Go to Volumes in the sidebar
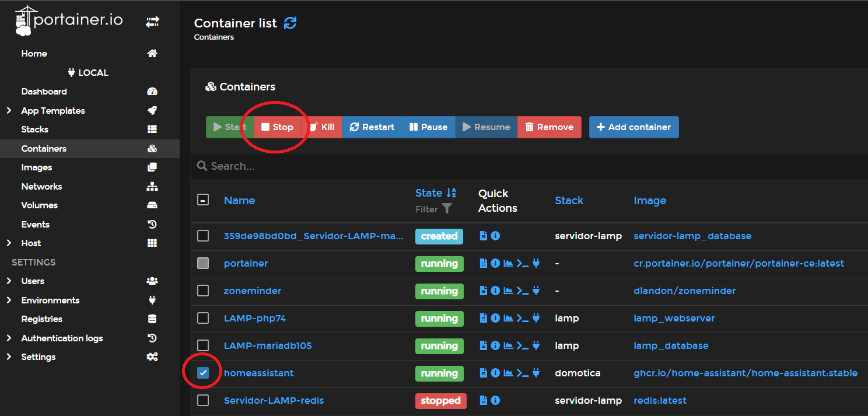The height and width of the screenshot is (416, 868). tap(40, 205)
